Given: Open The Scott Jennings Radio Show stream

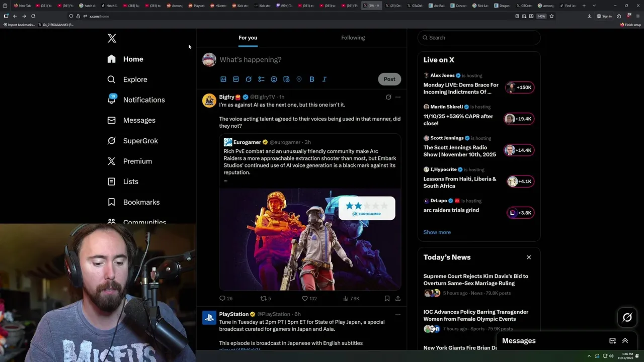Looking at the screenshot, I should coord(478,147).
